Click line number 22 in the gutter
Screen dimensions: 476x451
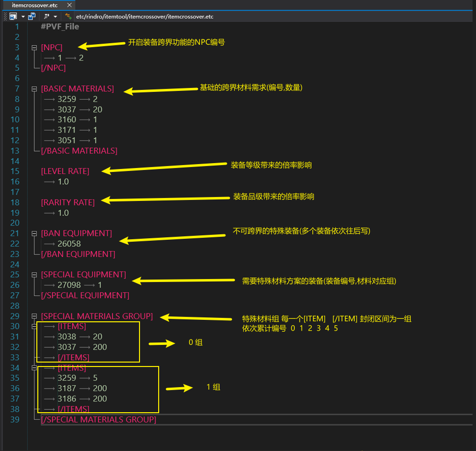[x=15, y=244]
